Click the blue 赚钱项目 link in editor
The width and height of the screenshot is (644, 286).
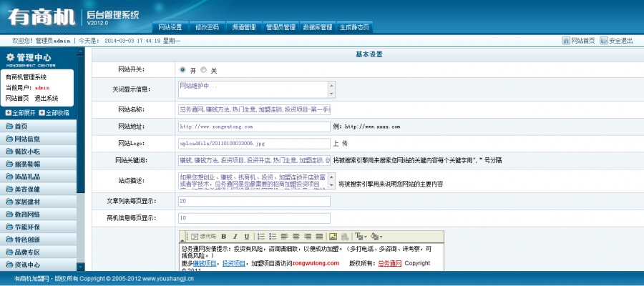tap(205, 263)
